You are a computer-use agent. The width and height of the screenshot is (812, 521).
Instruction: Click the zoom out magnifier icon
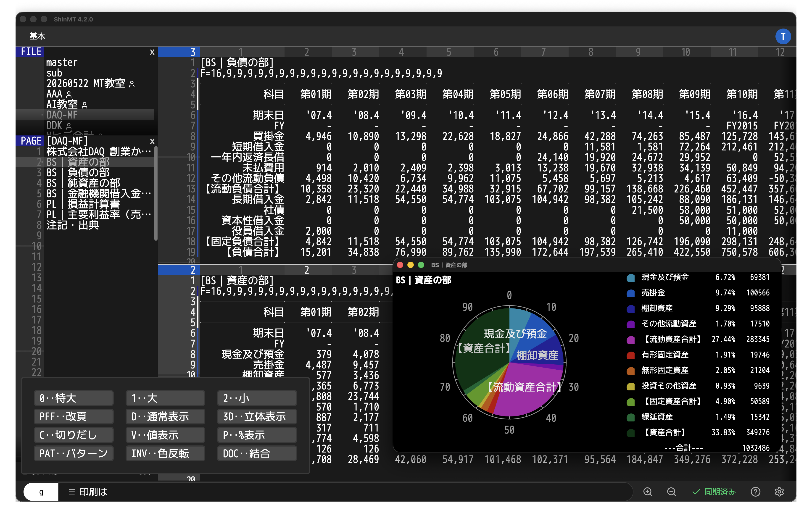[x=671, y=492]
